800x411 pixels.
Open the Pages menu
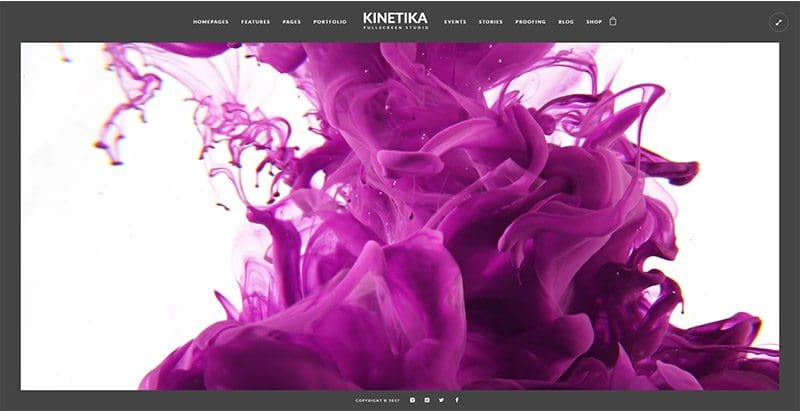tap(292, 22)
